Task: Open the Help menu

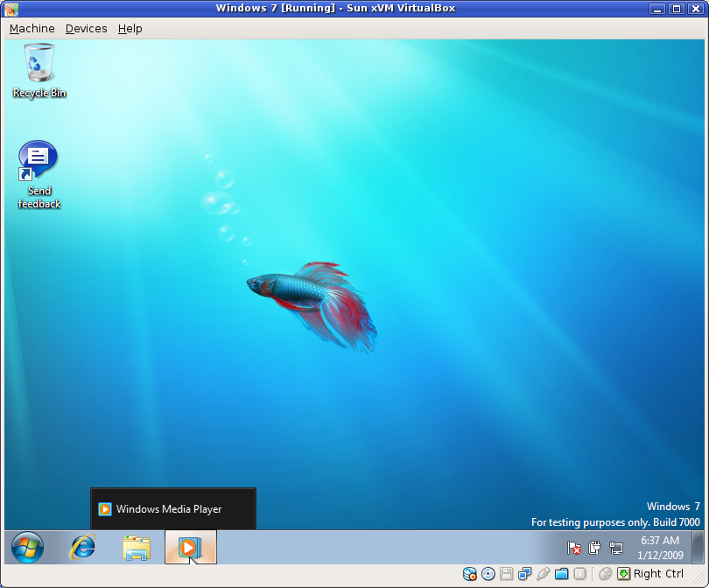Action: click(x=130, y=28)
